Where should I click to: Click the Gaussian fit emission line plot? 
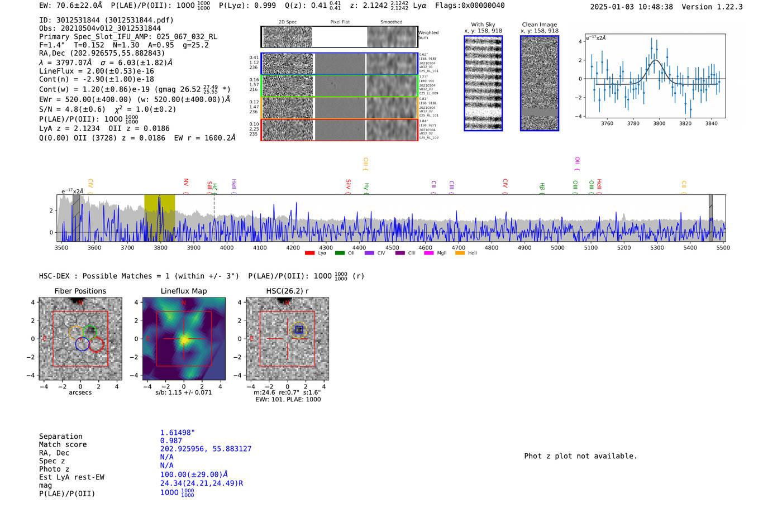click(x=655, y=76)
